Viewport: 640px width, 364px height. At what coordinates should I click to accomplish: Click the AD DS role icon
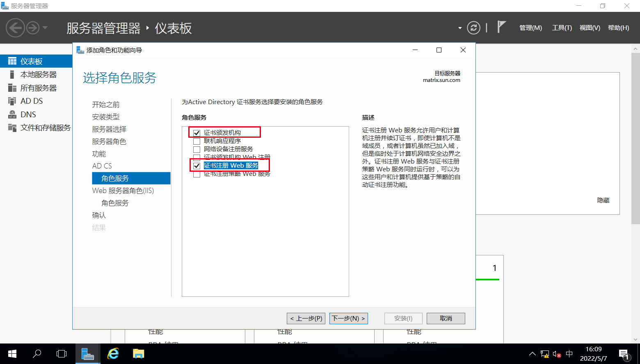click(x=12, y=101)
